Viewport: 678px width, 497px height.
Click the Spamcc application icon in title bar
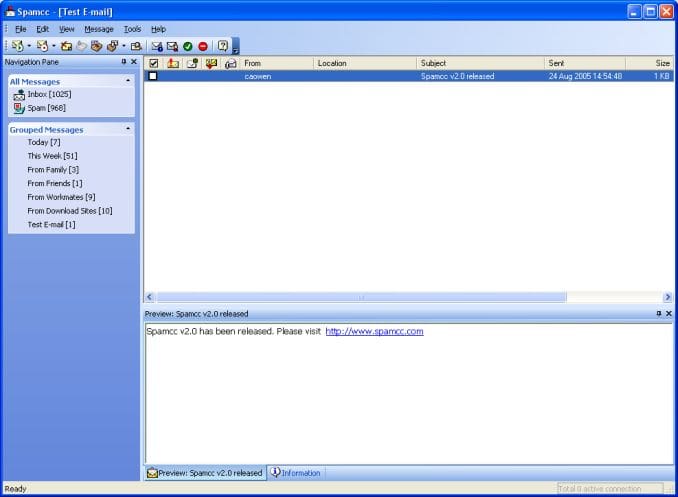coord(10,12)
